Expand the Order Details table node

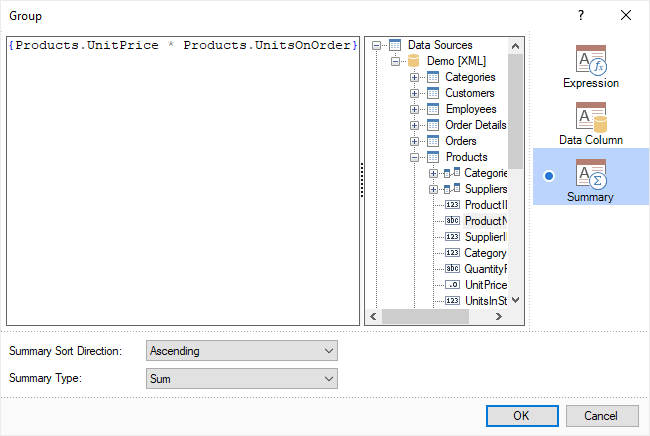click(414, 125)
